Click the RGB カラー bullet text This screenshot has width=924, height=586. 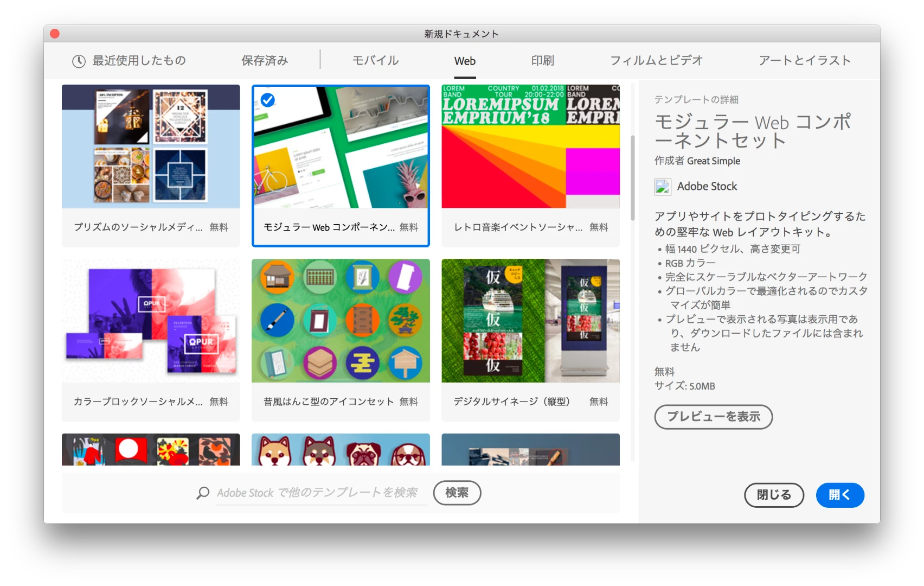[690, 263]
